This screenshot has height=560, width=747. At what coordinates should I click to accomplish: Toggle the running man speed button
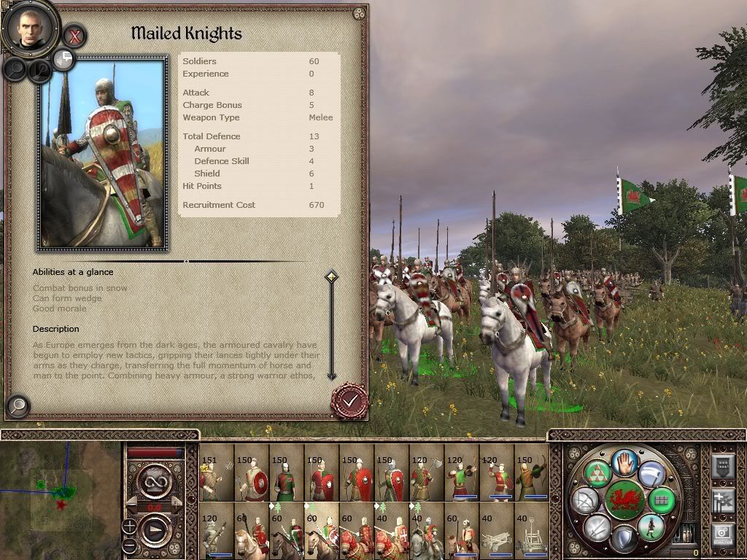(651, 528)
